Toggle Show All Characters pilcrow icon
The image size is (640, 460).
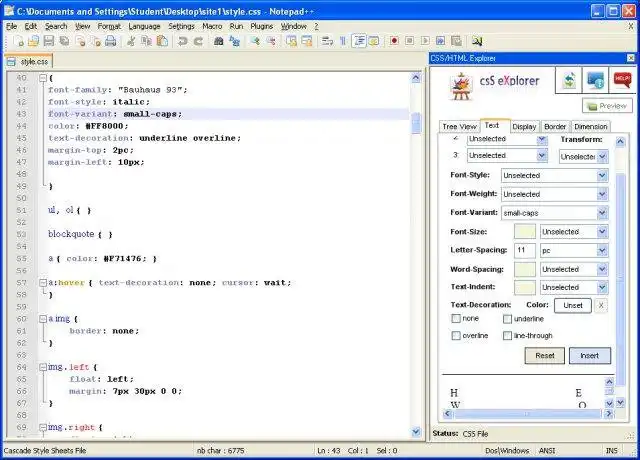coord(343,41)
